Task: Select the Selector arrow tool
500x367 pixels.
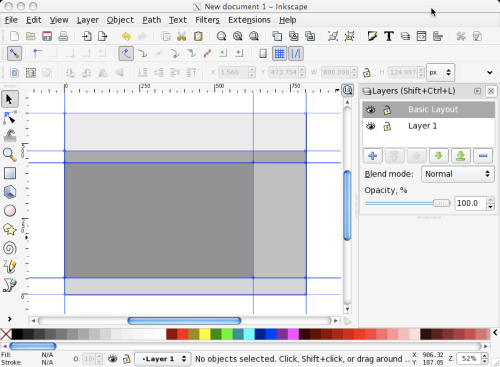Action: (10, 99)
